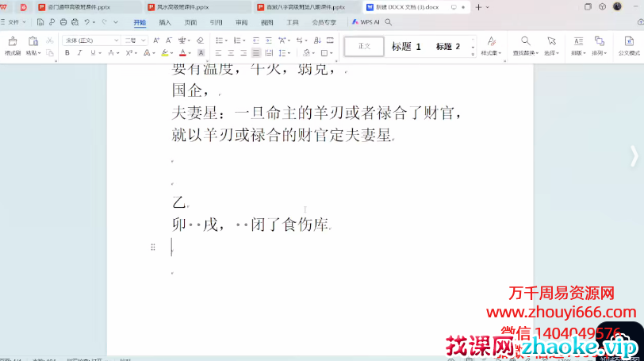This screenshot has width=644, height=361.
Task: Click the scissors Cut icon
Action: pyautogui.click(x=50, y=40)
